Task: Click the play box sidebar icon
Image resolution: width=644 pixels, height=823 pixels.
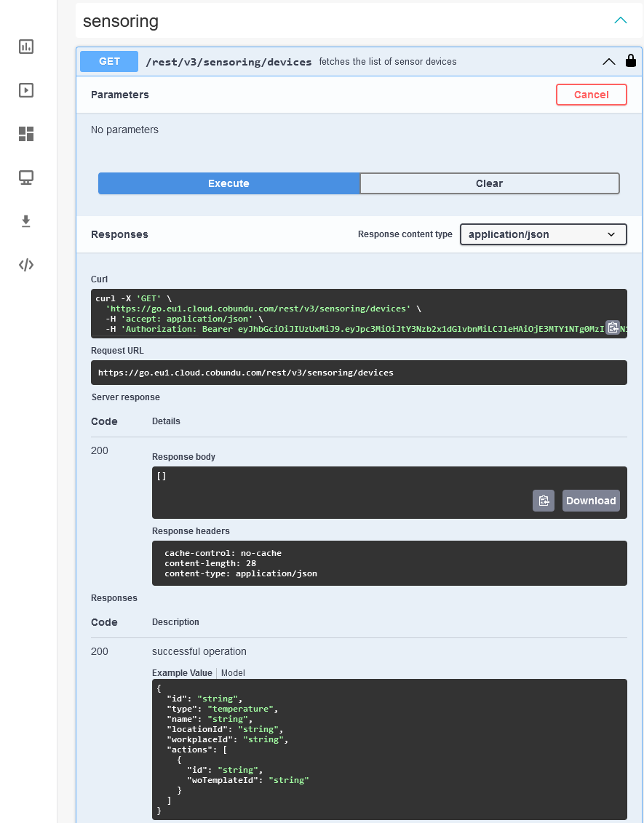Action: [26, 90]
